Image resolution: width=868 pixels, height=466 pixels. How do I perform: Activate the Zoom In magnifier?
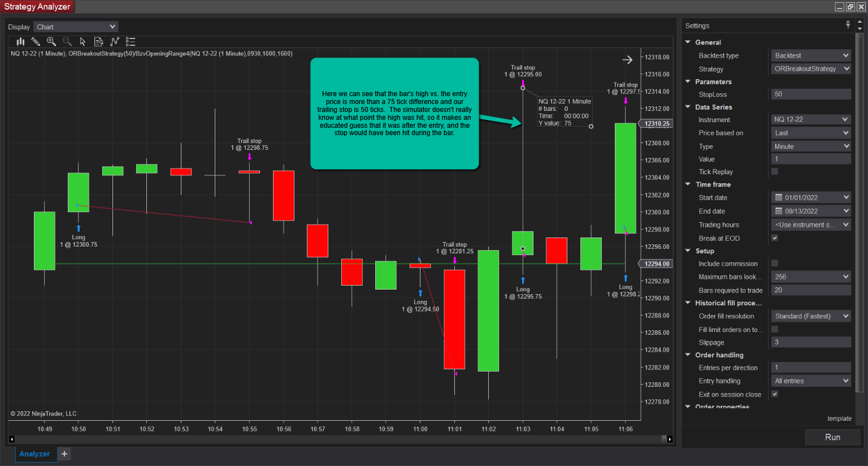point(51,41)
